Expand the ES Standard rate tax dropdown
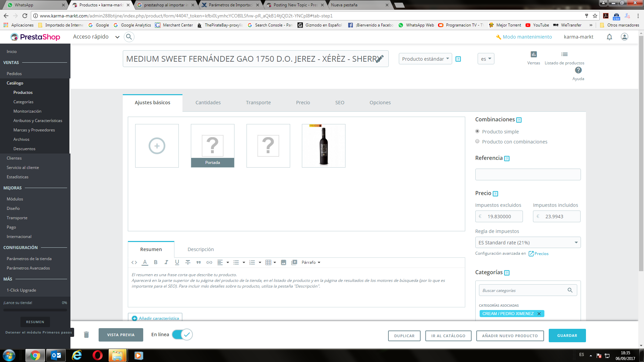 point(528,242)
